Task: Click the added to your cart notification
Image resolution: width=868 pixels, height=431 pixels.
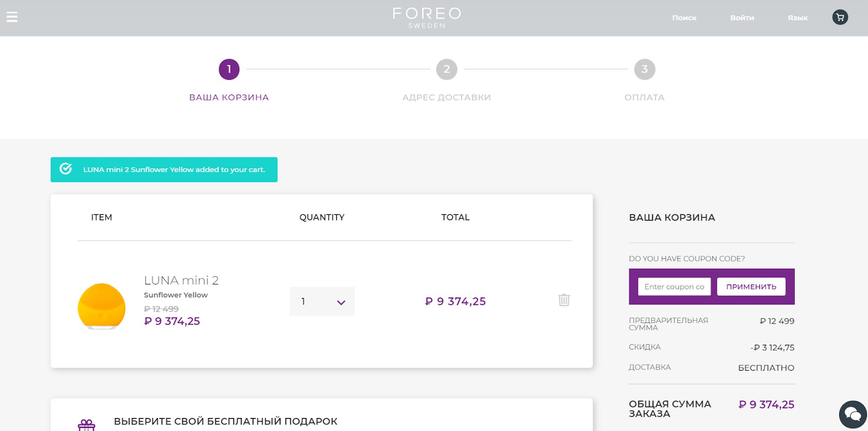Action: 164,169
